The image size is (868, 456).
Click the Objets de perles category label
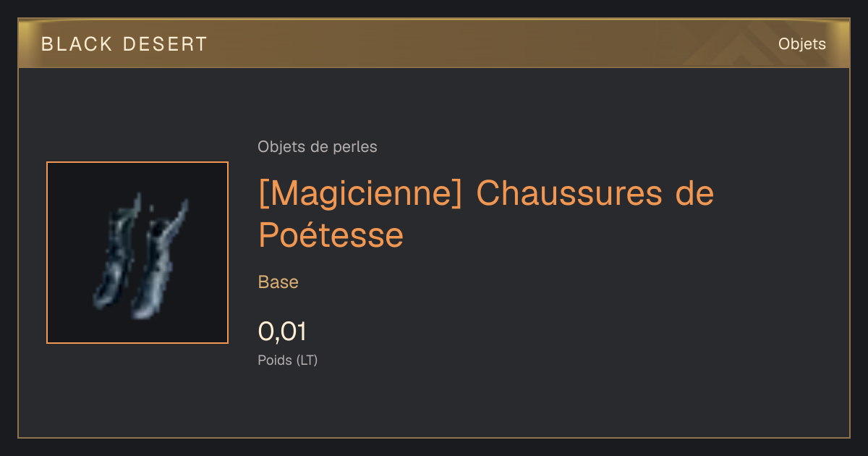(318, 147)
